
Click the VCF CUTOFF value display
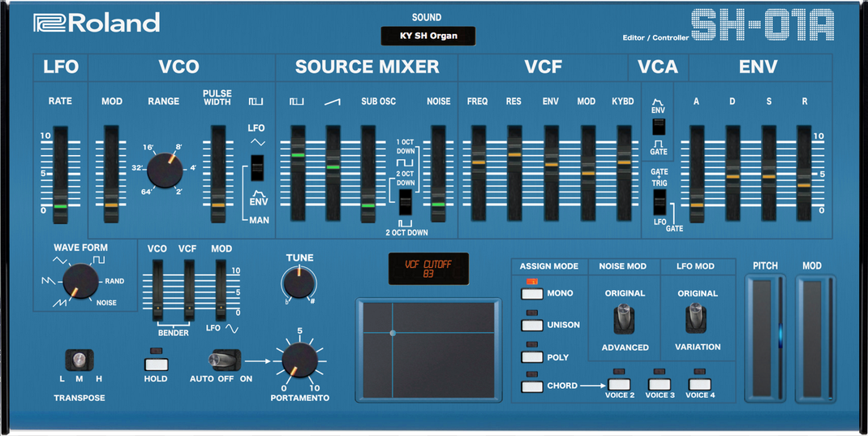click(428, 269)
